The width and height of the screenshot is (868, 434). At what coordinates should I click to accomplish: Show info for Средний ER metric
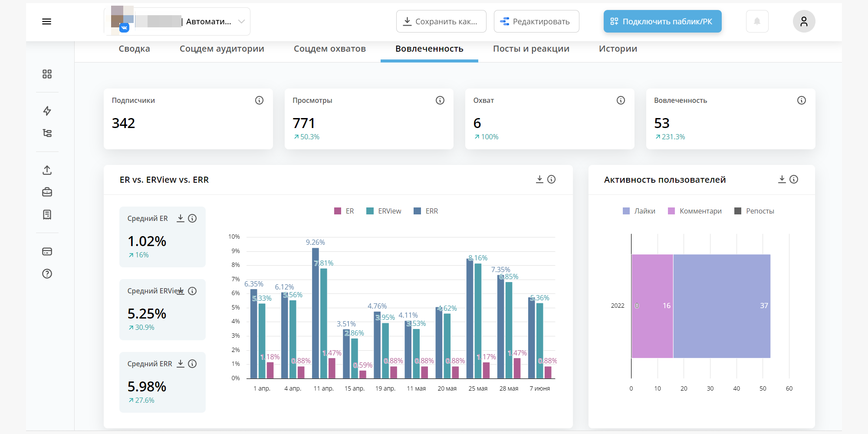192,218
